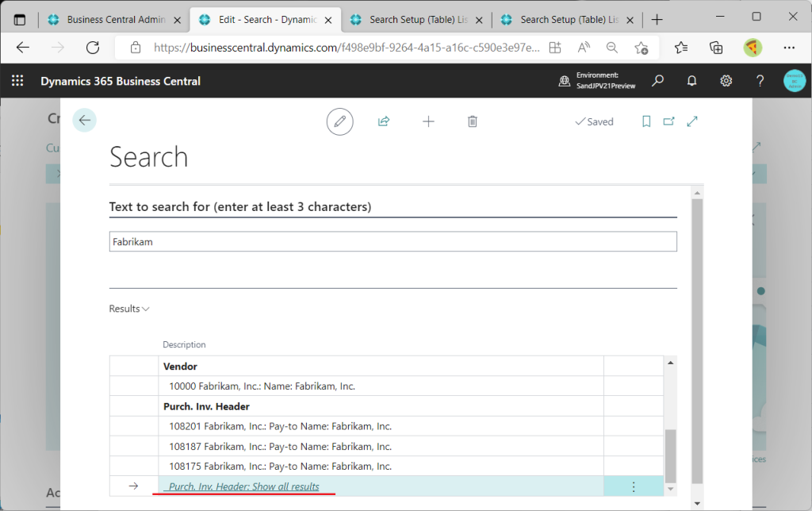The height and width of the screenshot is (511, 812).
Task: Bookmark this page with the bookmark icon
Action: (x=646, y=121)
